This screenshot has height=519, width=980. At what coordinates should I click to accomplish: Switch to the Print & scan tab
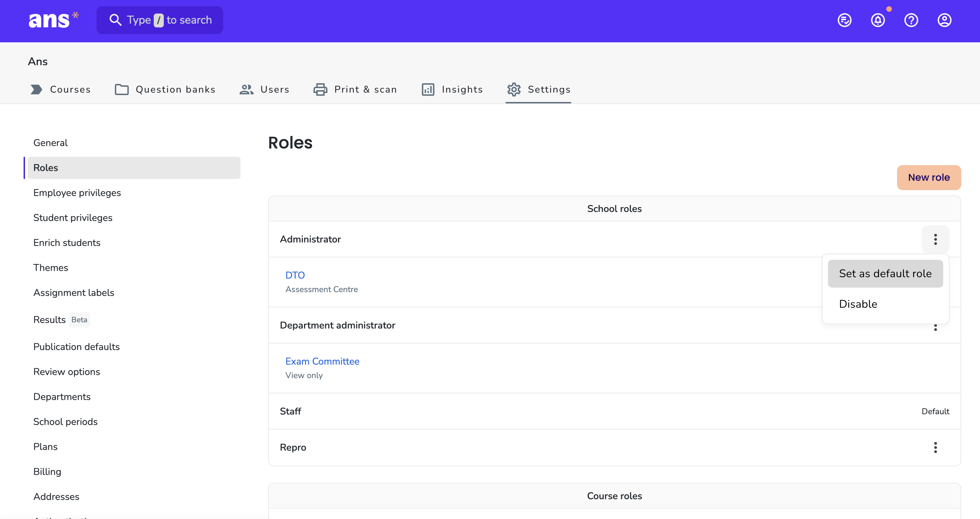click(x=355, y=90)
